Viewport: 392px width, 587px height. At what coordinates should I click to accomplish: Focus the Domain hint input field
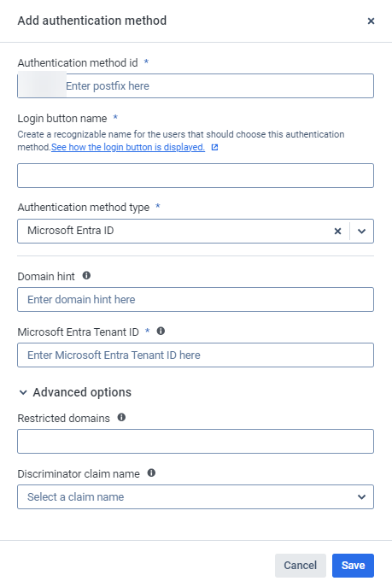[196, 300]
